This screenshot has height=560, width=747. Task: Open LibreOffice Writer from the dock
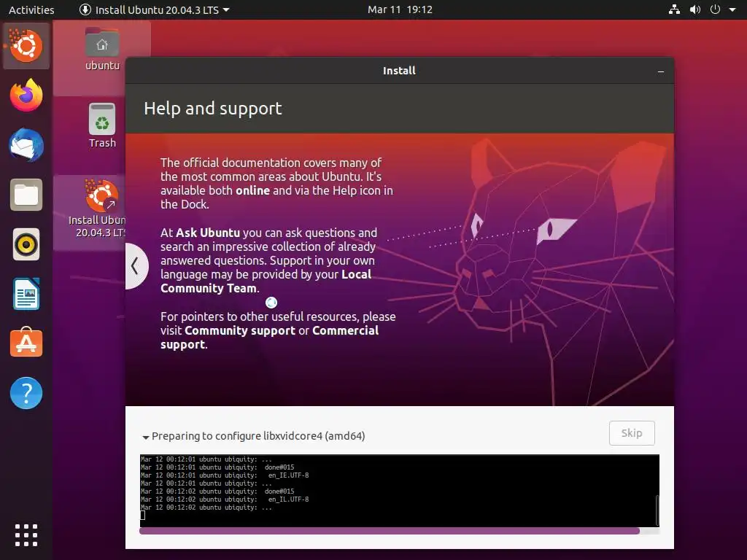click(26, 294)
